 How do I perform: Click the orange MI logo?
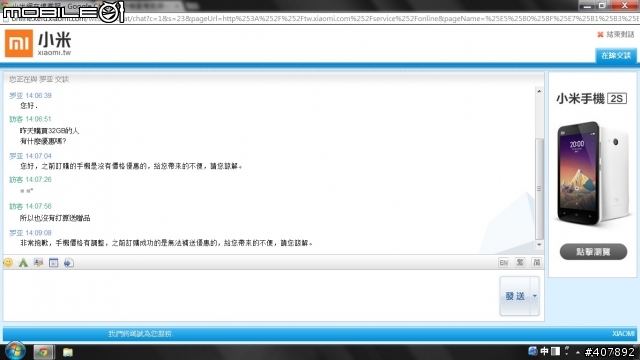(19, 43)
